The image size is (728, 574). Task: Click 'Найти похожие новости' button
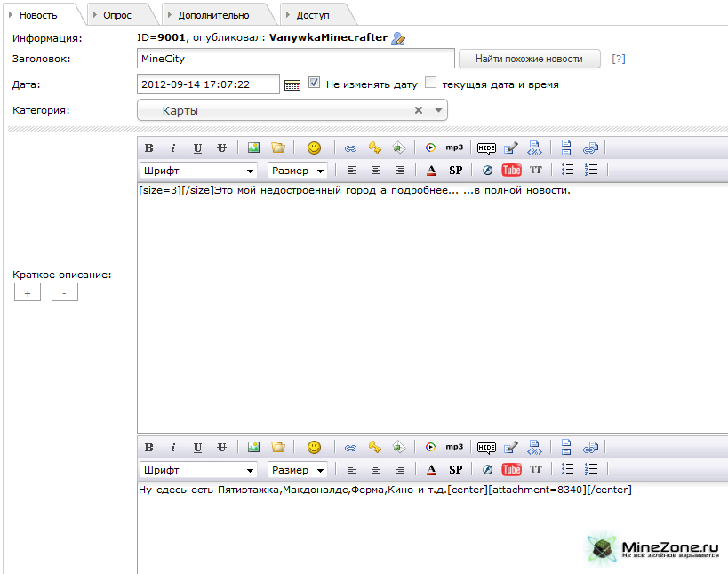tap(529, 59)
